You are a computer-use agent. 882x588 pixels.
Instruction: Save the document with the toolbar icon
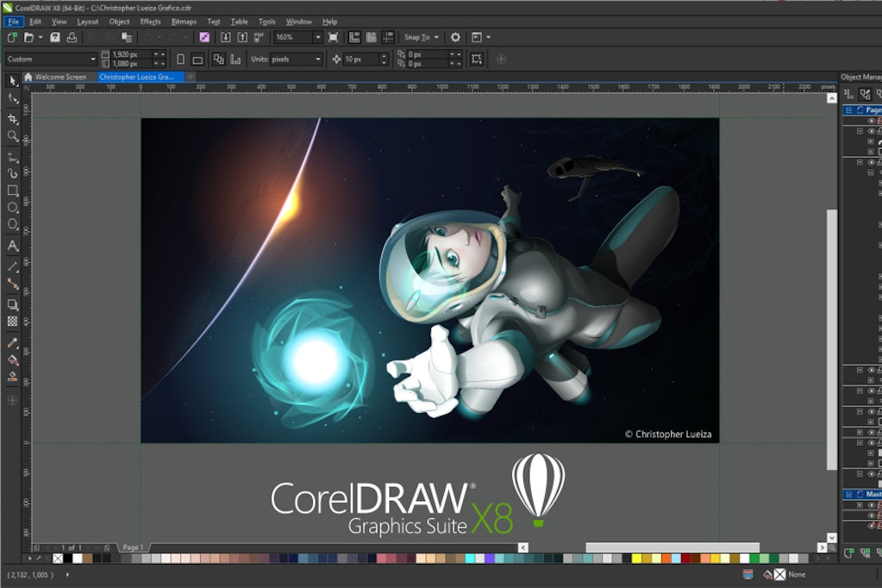(x=54, y=37)
